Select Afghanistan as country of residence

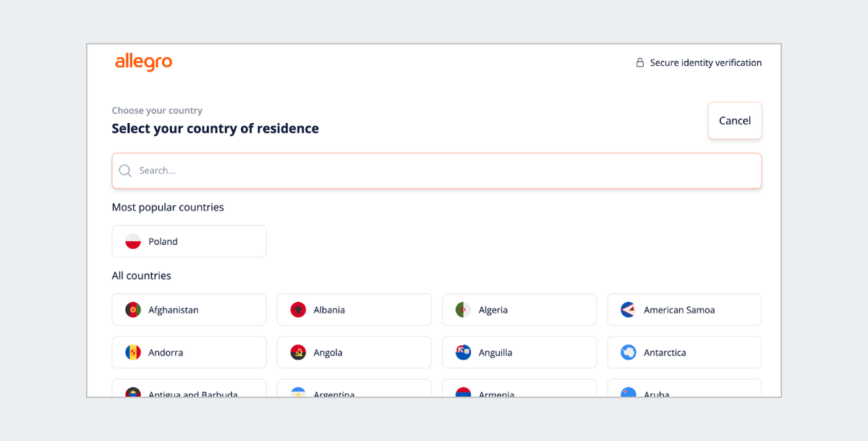pos(190,310)
